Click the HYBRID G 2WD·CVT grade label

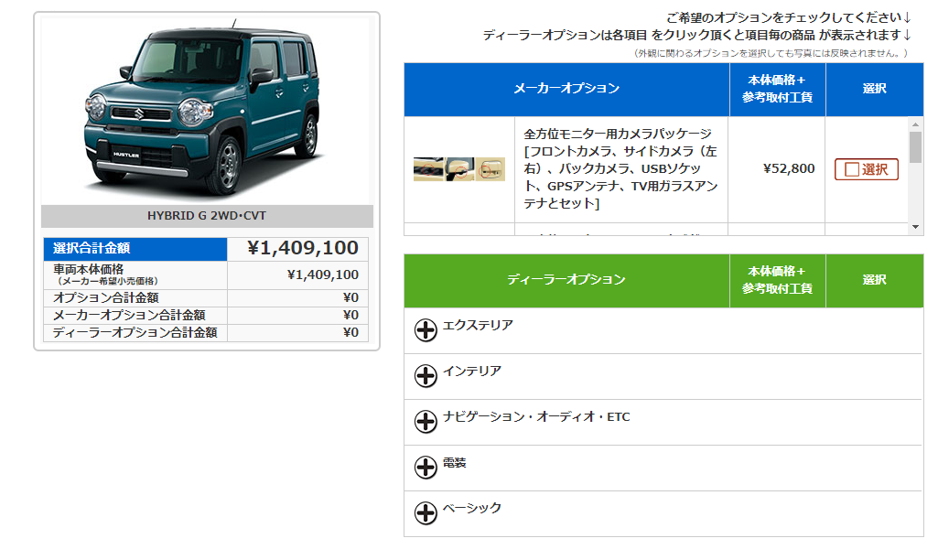tap(207, 216)
